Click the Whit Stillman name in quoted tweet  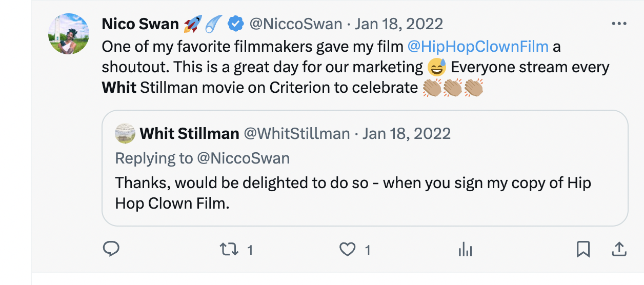190,134
